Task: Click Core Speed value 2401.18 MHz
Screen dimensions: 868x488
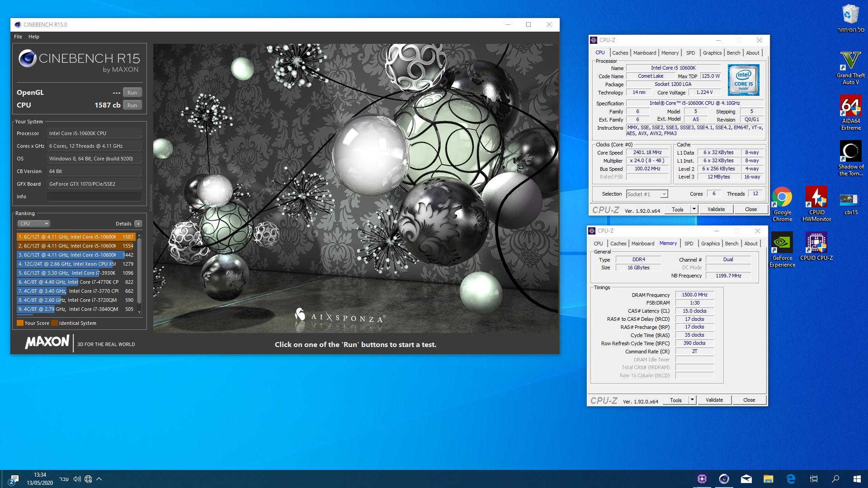Action: pos(647,153)
